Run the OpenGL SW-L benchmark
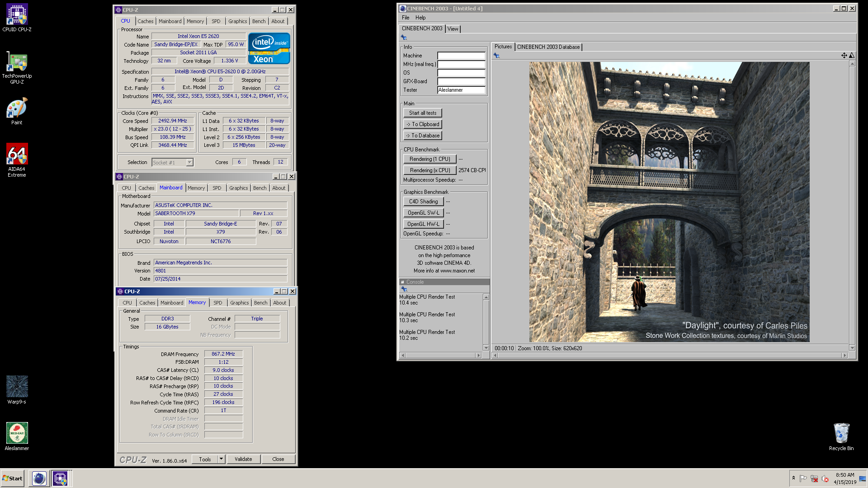The image size is (868, 488). point(423,213)
